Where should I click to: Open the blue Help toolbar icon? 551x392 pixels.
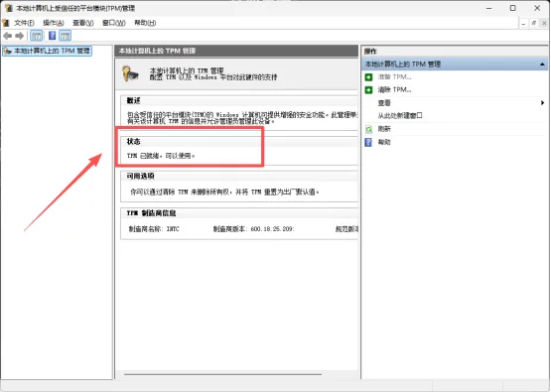pos(52,36)
